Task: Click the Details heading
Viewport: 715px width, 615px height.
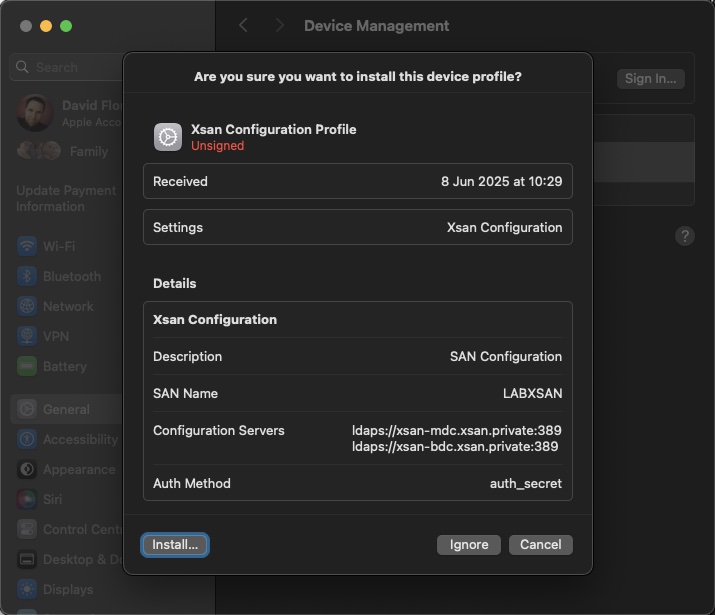Action: tap(175, 284)
